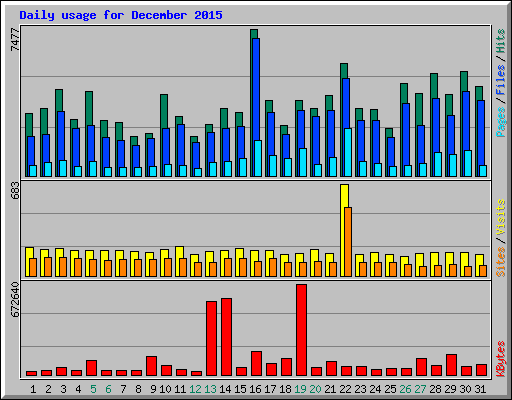Click the green day label 26
The height and width of the screenshot is (400, 512).
coord(405,389)
